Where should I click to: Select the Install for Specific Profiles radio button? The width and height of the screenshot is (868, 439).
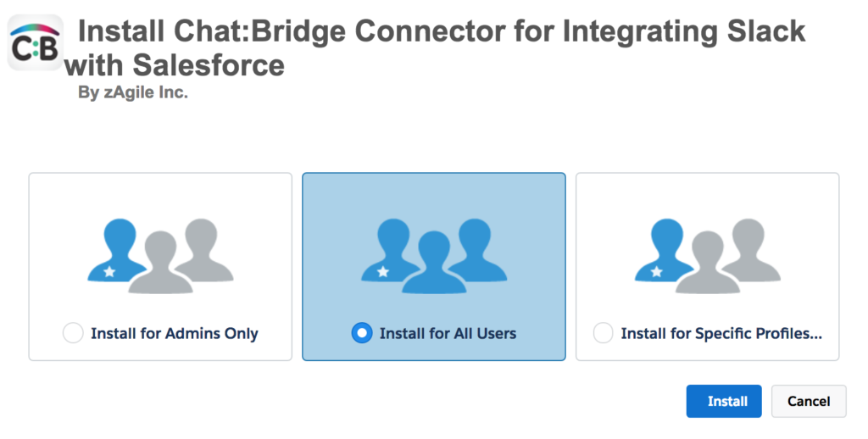[603, 333]
